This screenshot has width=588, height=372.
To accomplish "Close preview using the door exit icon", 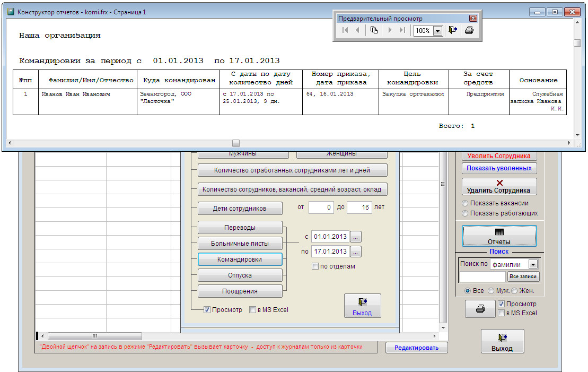I will (x=452, y=31).
